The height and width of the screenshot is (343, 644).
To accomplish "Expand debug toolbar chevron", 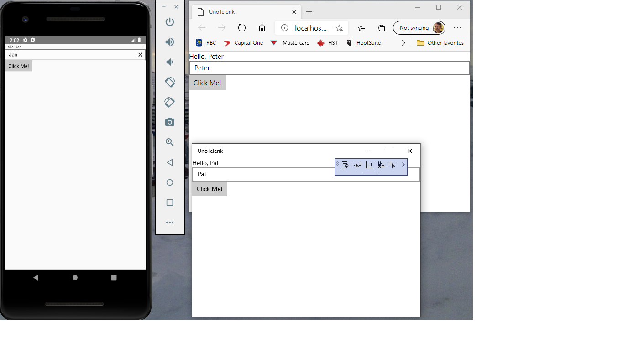I will (x=403, y=165).
